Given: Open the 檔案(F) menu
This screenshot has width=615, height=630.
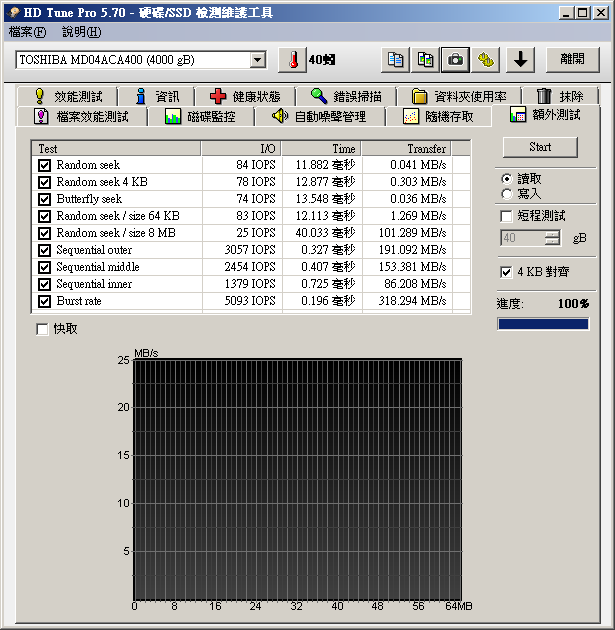Looking at the screenshot, I should pos(27,32).
